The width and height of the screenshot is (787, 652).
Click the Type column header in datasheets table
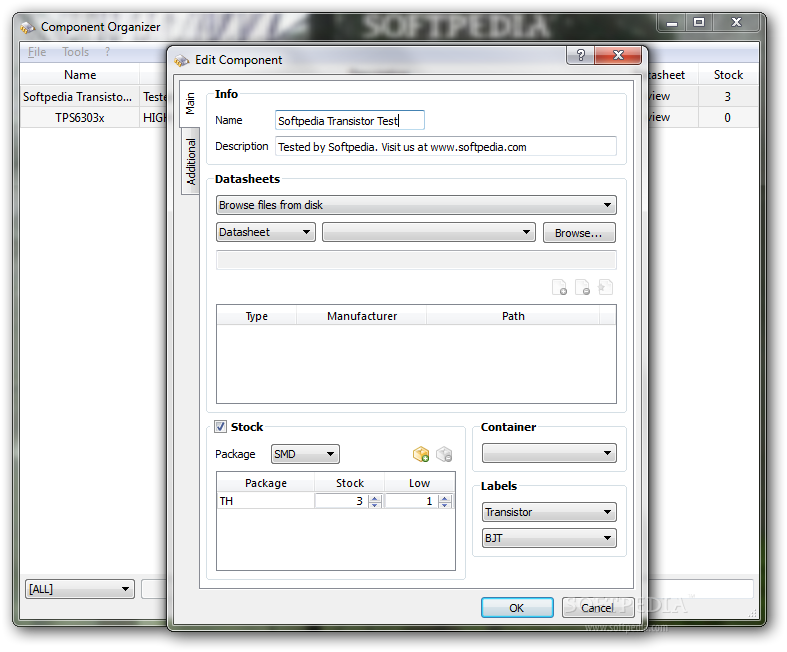pyautogui.click(x=256, y=316)
